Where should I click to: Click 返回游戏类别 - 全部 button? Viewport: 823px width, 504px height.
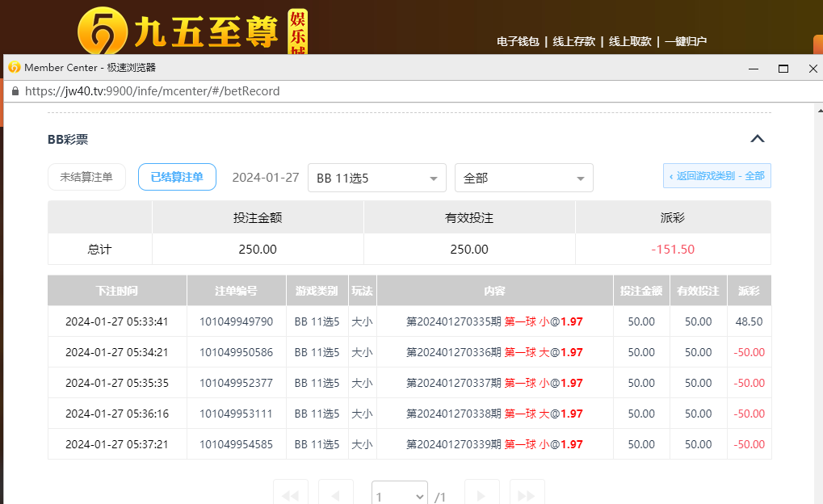[716, 176]
